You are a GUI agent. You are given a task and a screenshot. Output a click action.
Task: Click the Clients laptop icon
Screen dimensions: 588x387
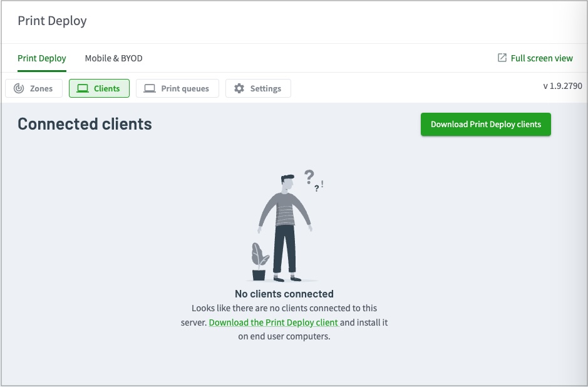point(83,88)
